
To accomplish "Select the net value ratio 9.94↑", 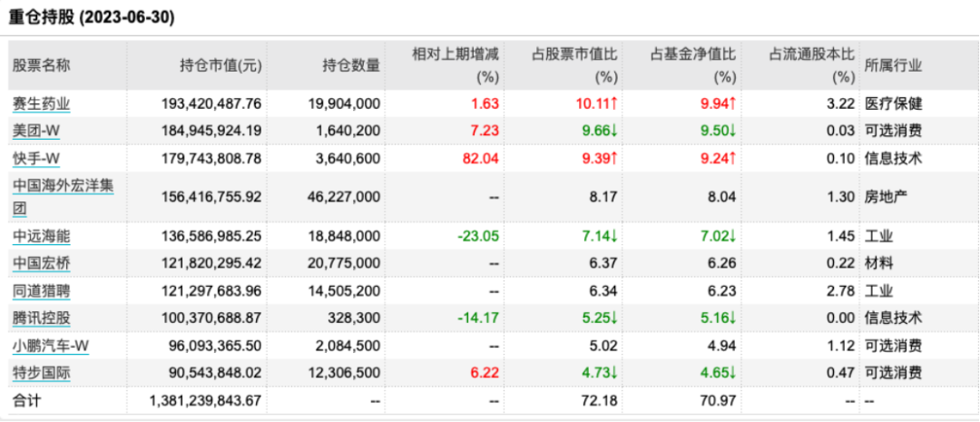I will 719,103.
